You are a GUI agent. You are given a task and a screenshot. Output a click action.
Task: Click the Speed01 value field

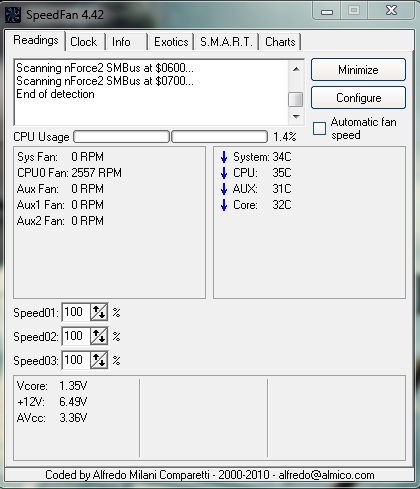pos(76,312)
